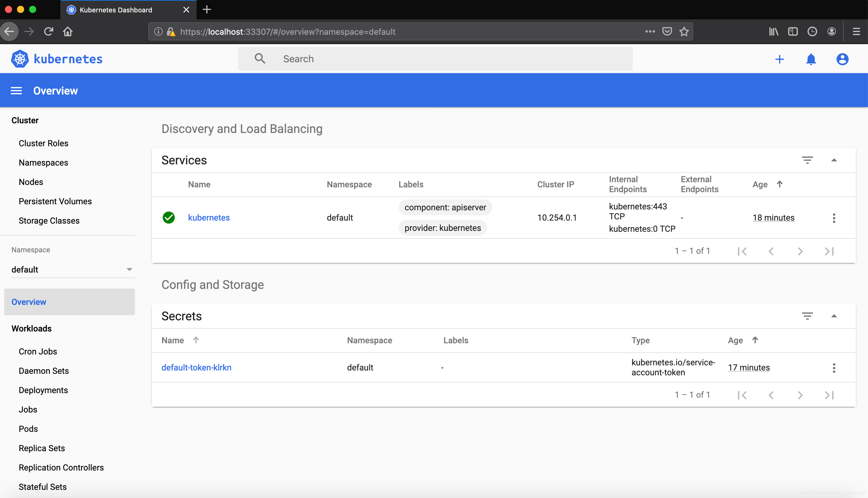Go to first page of Services
The width and height of the screenshot is (868, 498).
(742, 251)
